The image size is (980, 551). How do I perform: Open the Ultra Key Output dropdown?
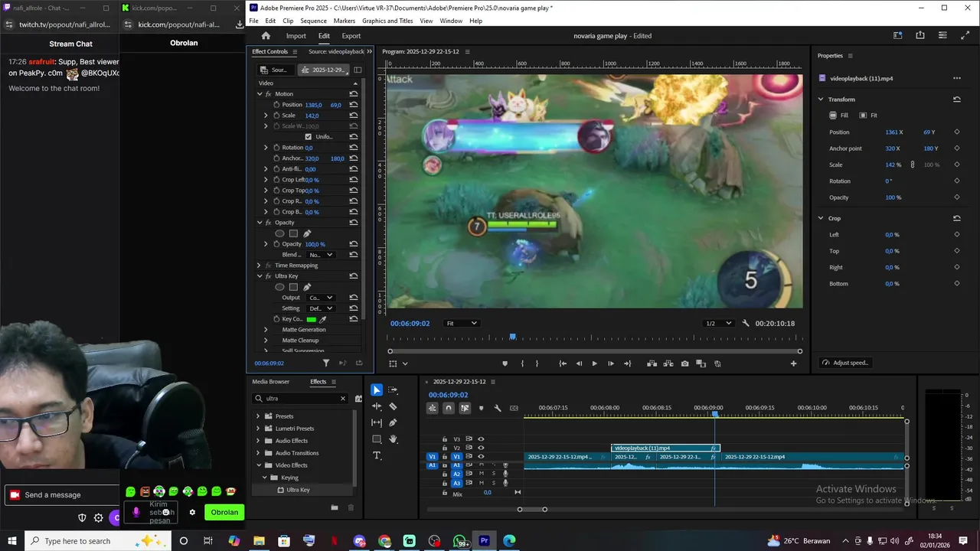(320, 298)
